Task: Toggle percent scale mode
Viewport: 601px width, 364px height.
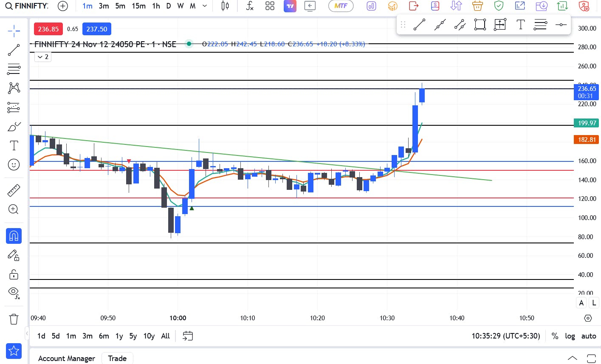Action: point(555,336)
